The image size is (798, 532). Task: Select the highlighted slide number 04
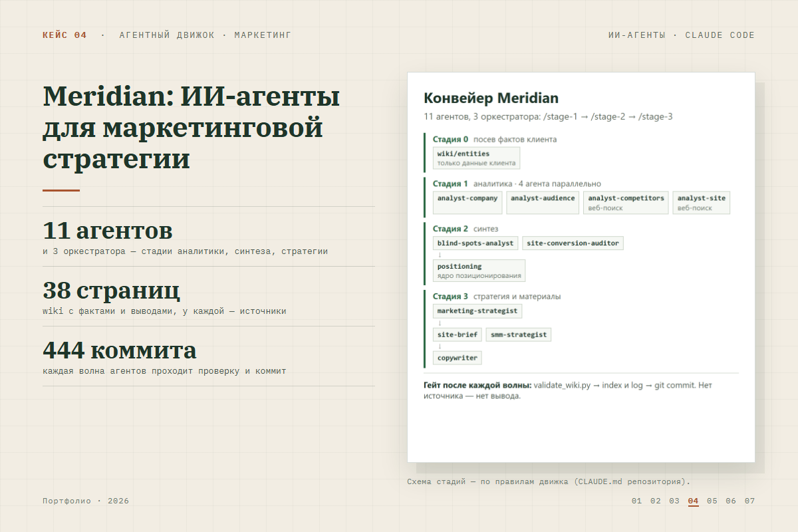coord(694,501)
